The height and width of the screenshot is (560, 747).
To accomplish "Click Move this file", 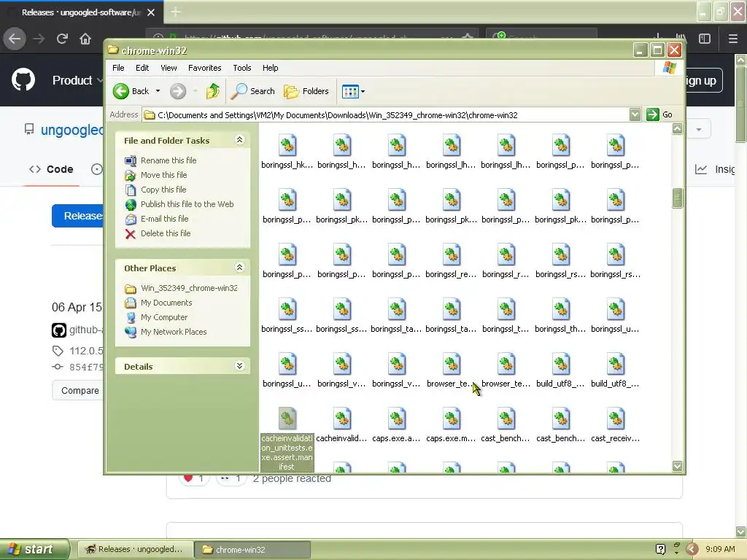I will [x=163, y=175].
